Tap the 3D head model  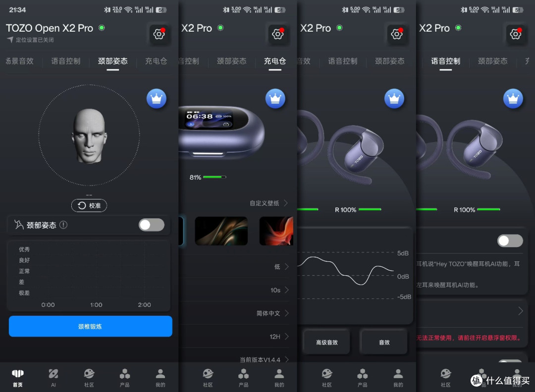89,136
